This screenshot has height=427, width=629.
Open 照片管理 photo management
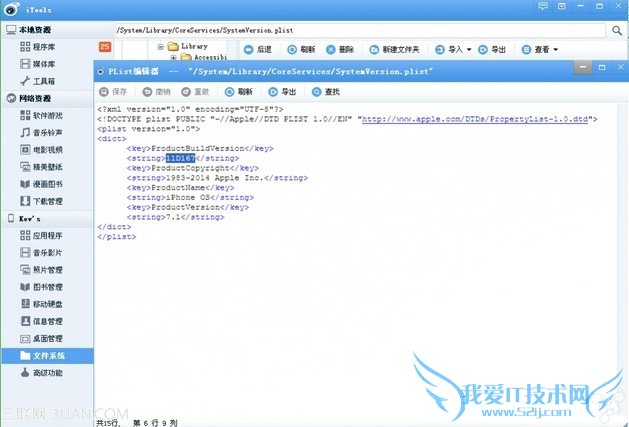[x=42, y=270]
